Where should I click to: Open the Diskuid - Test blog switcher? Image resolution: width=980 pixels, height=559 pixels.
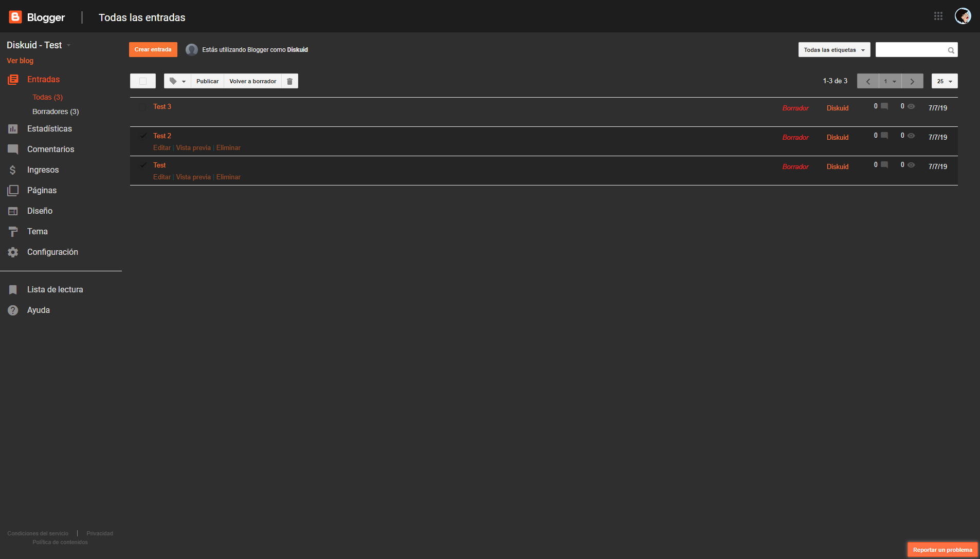(x=39, y=45)
